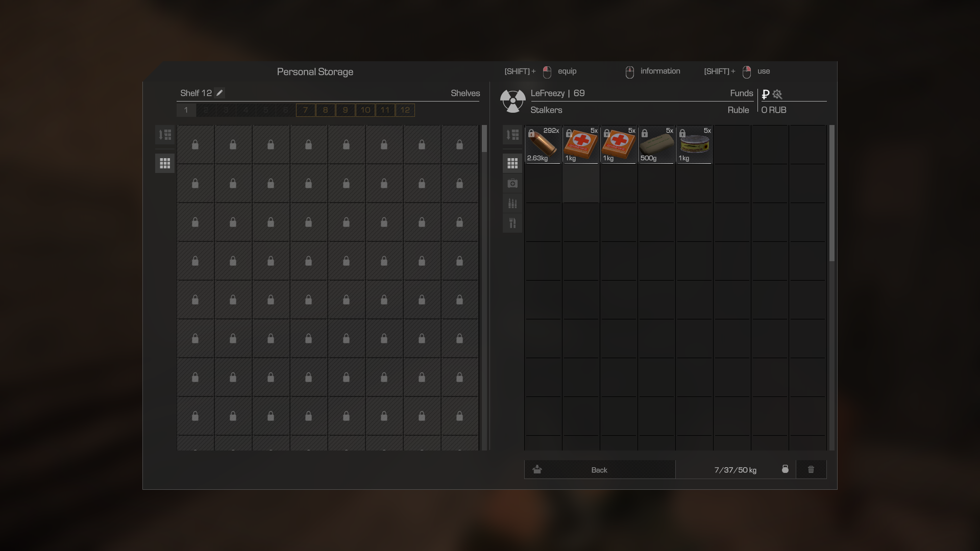Screen dimensions: 980x551
Task: Switch to shelf tab 1
Action: point(186,110)
